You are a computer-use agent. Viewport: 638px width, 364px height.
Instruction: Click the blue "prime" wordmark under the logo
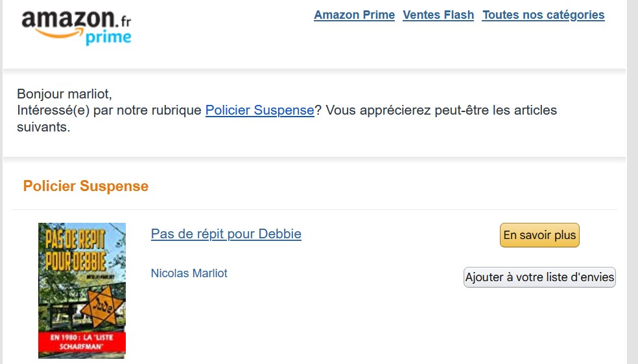coord(108,38)
